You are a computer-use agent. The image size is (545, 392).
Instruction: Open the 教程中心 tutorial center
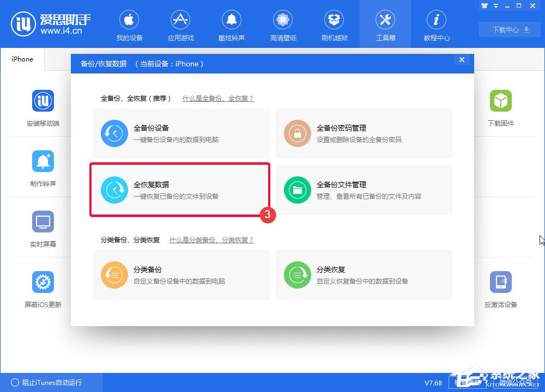tap(437, 24)
